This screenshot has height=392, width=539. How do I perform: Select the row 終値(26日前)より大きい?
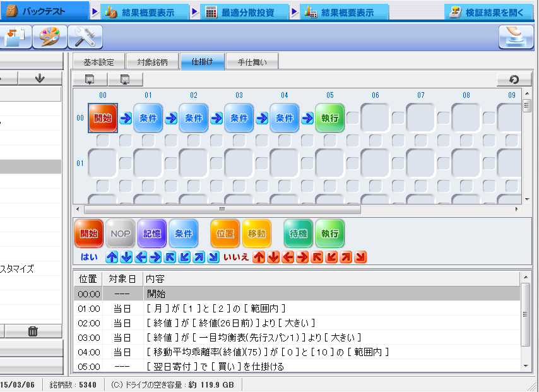click(x=297, y=323)
